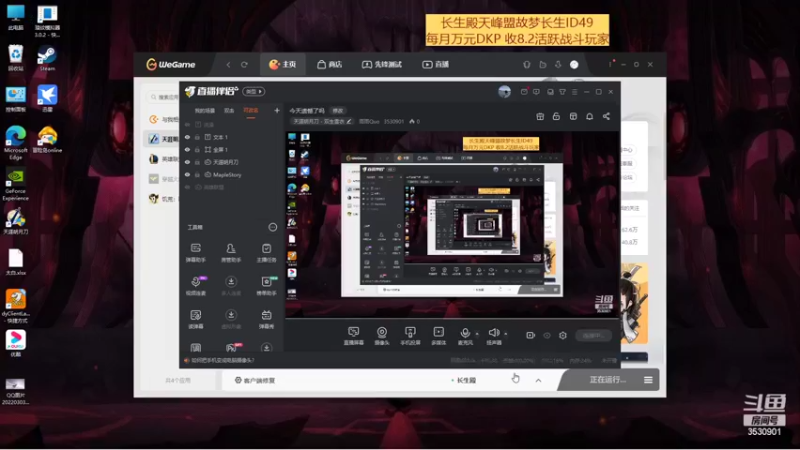Click the user avatar in the streaming app header
800x450 pixels.
click(504, 92)
